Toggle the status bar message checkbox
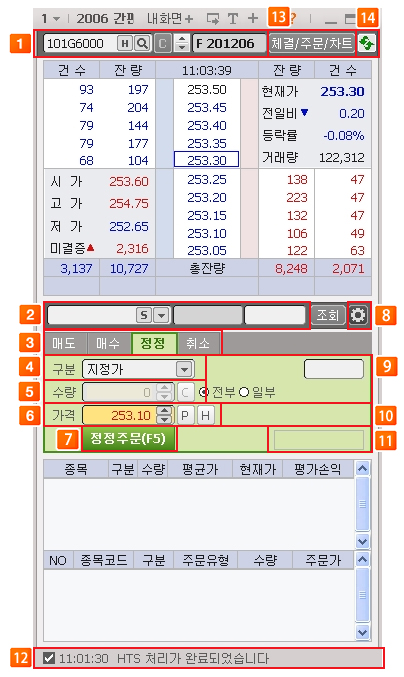Screen dimensions: 404x677 click(49, 658)
